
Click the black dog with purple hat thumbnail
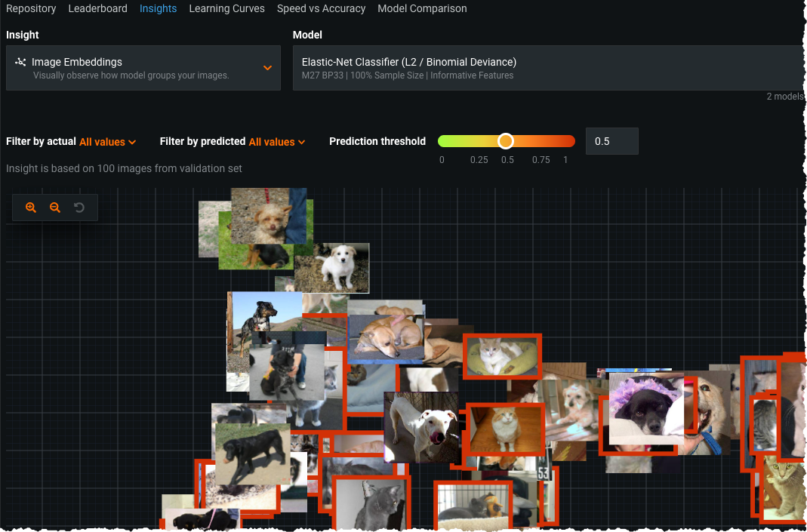point(646,408)
